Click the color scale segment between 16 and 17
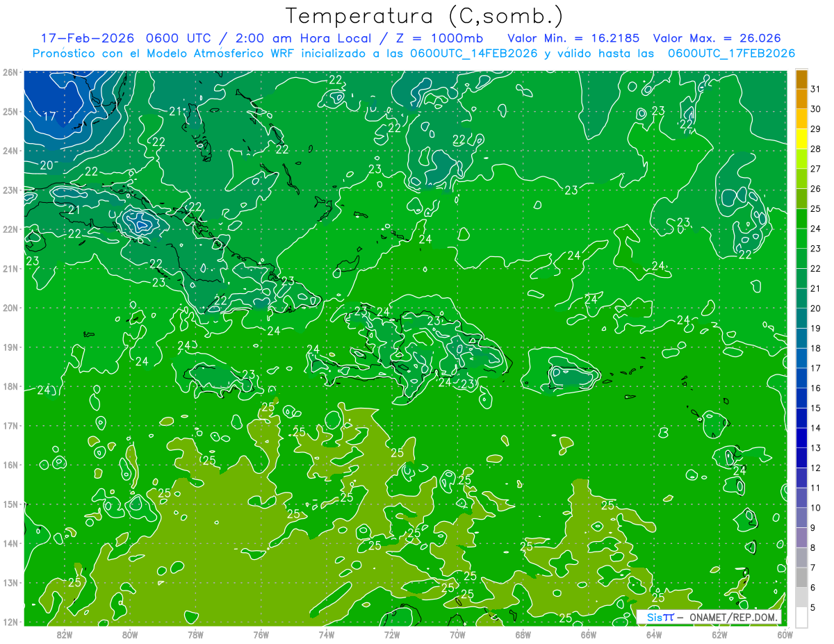Image resolution: width=834 pixels, height=644 pixels. tap(801, 378)
